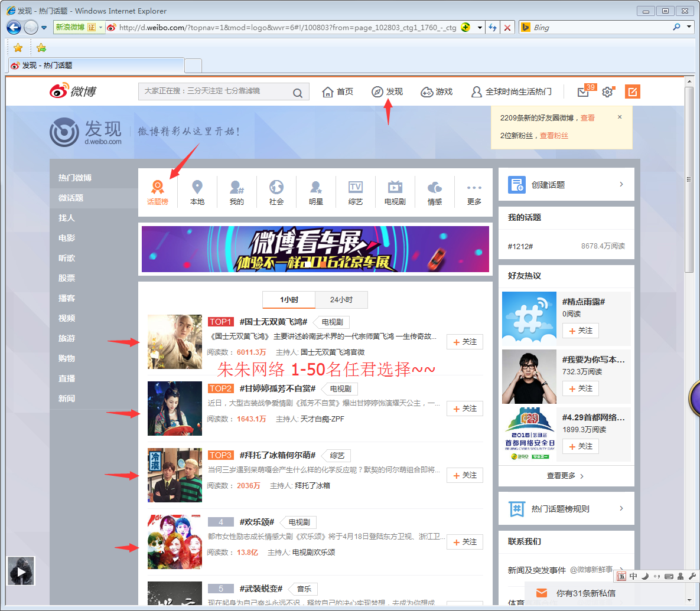Viewport: 700px width, 611px height.
Task: Expand 查看更多 in 好友热议
Action: [565, 476]
